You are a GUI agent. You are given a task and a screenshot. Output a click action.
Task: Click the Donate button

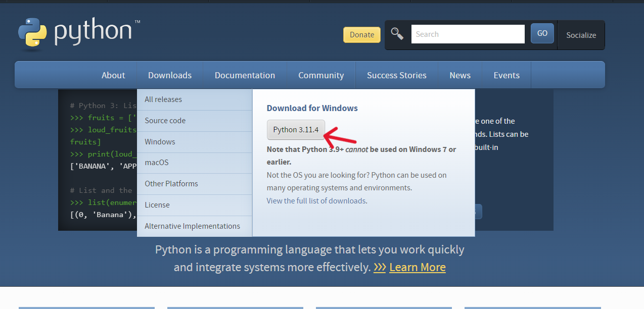tap(362, 35)
